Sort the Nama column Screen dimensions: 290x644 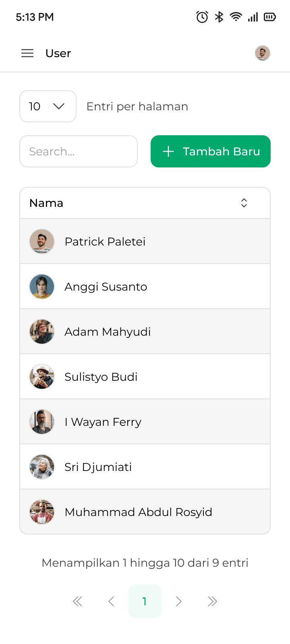point(244,203)
